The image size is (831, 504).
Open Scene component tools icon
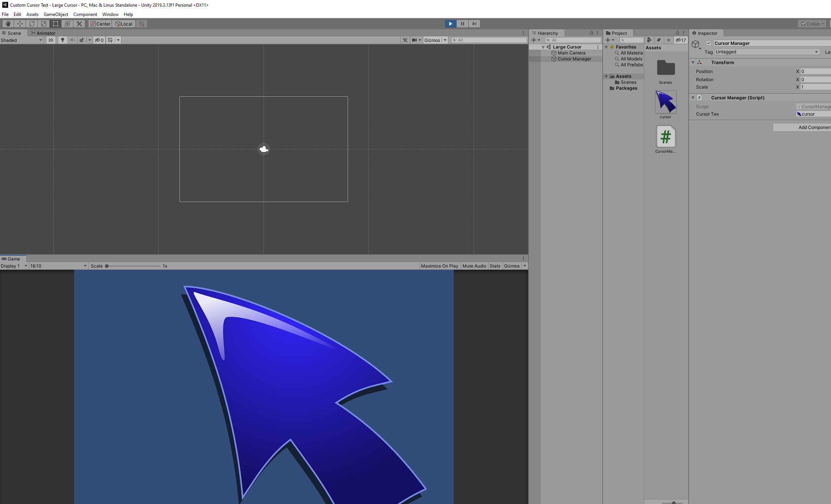[x=405, y=40]
